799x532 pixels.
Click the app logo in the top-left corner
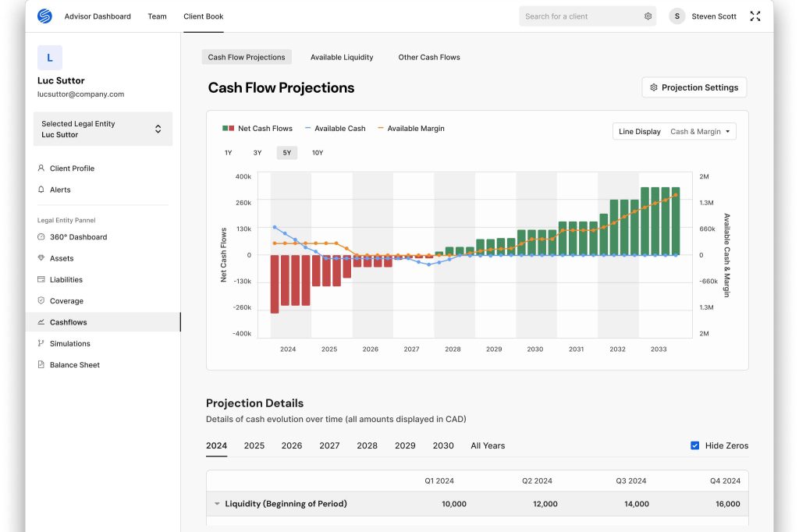click(44, 16)
